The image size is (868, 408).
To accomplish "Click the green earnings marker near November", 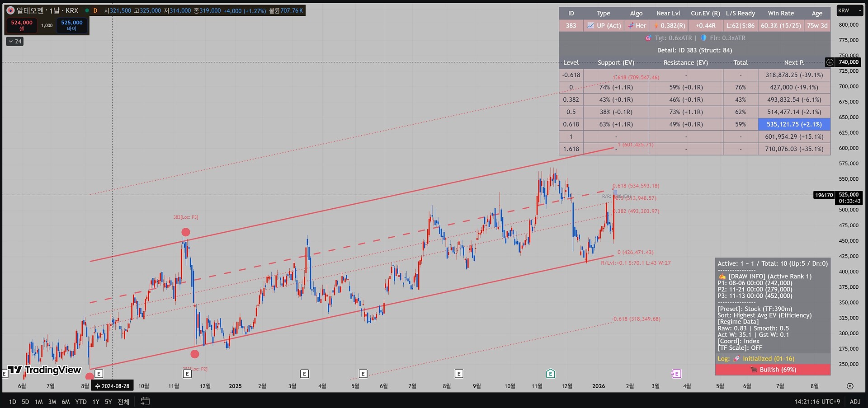I will click(550, 374).
